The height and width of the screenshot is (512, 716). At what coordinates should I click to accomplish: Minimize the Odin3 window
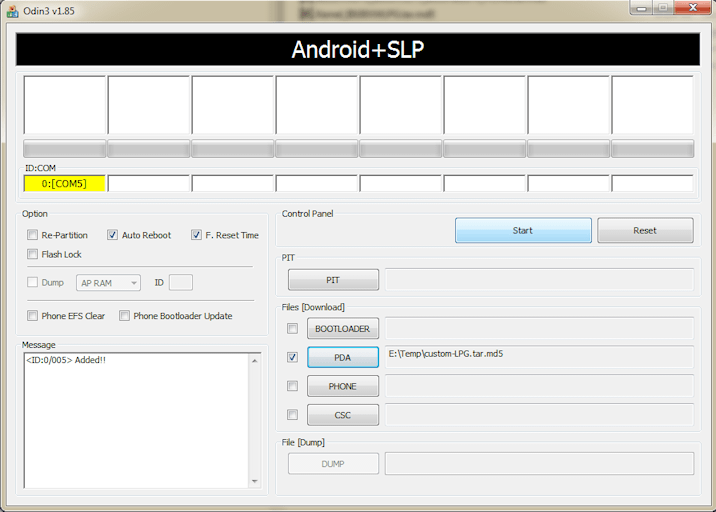pos(642,8)
